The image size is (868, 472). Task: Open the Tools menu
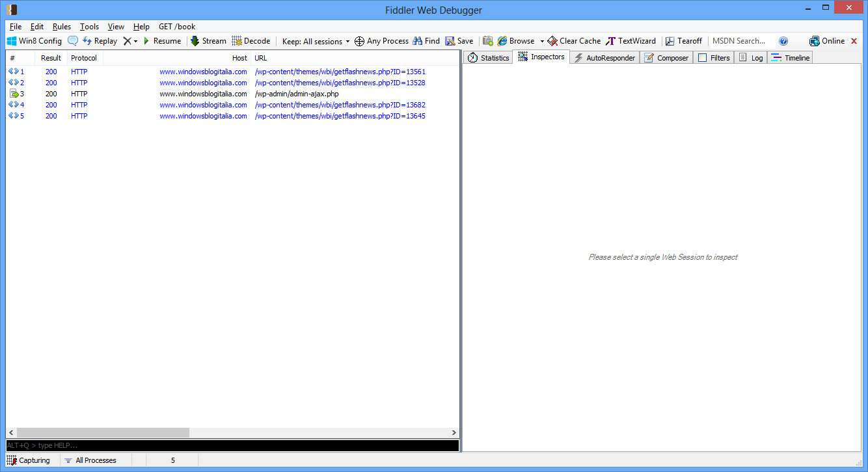coord(90,27)
